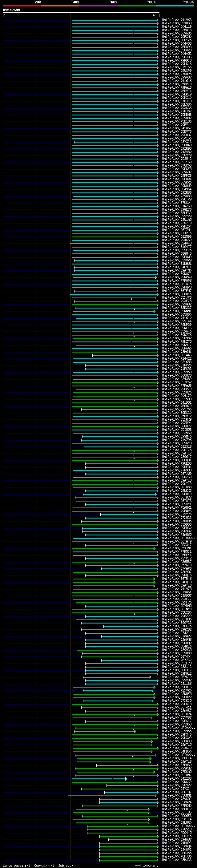Open hit UniRef100_P25818
This screenshot has width=197, height=868.
coord(176,30)
